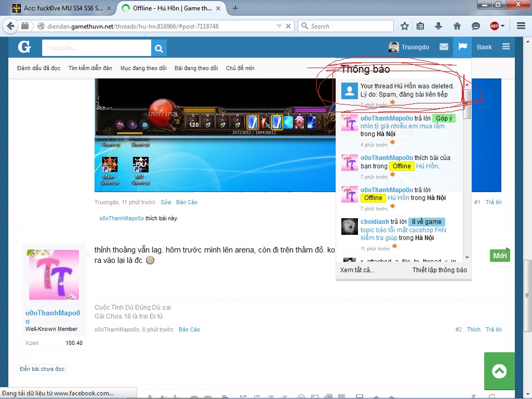Open Bài đang theo dõi menu item
The image size is (532, 399).
[196, 68]
